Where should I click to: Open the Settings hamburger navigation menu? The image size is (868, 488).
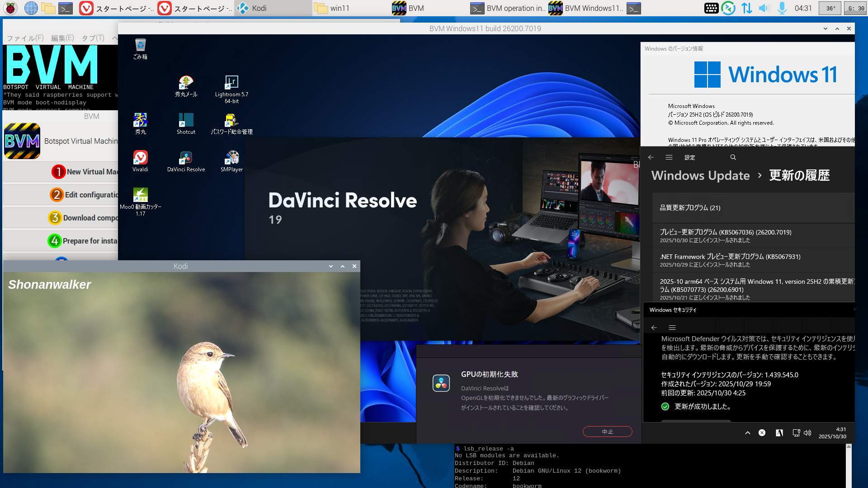point(669,157)
